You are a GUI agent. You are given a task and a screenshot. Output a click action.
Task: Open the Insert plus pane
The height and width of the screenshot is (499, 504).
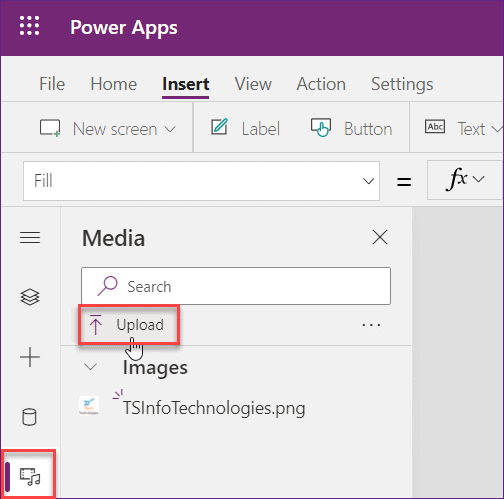point(30,357)
